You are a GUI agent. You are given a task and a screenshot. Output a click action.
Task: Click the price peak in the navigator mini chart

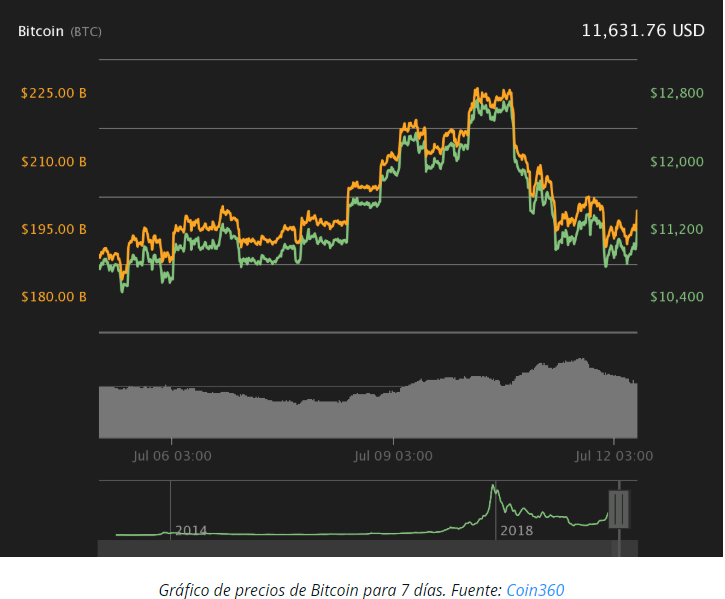click(x=493, y=487)
